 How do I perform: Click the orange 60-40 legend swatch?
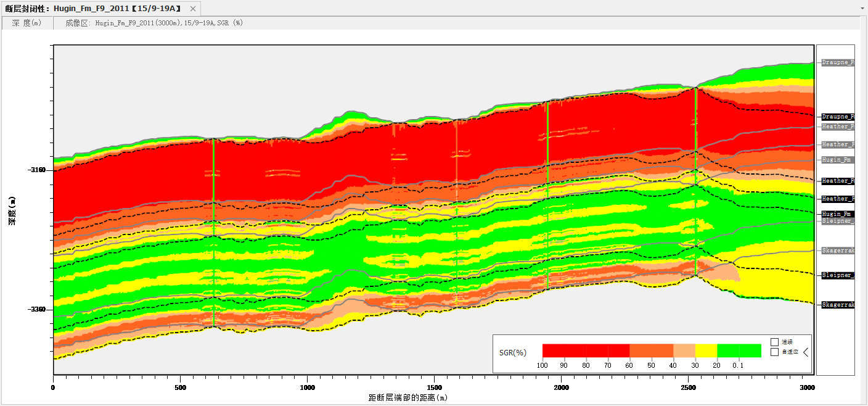pyautogui.click(x=652, y=350)
